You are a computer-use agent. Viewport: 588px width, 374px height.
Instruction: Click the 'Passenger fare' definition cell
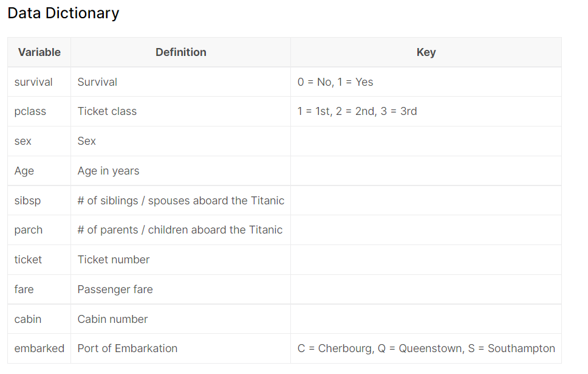pos(115,289)
